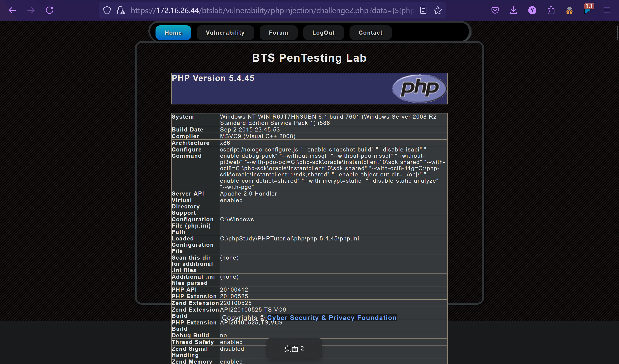
Task: Open the Pocket save icon
Action: (x=495, y=10)
